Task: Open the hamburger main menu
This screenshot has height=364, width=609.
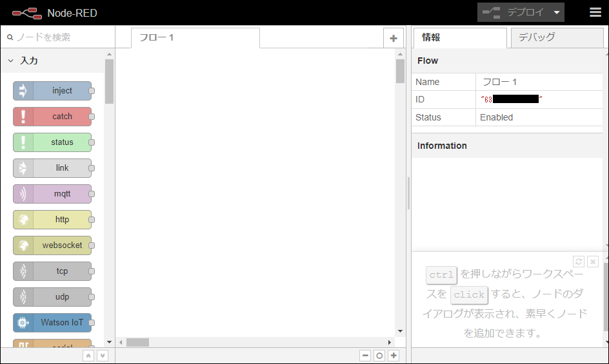Action: pos(595,12)
